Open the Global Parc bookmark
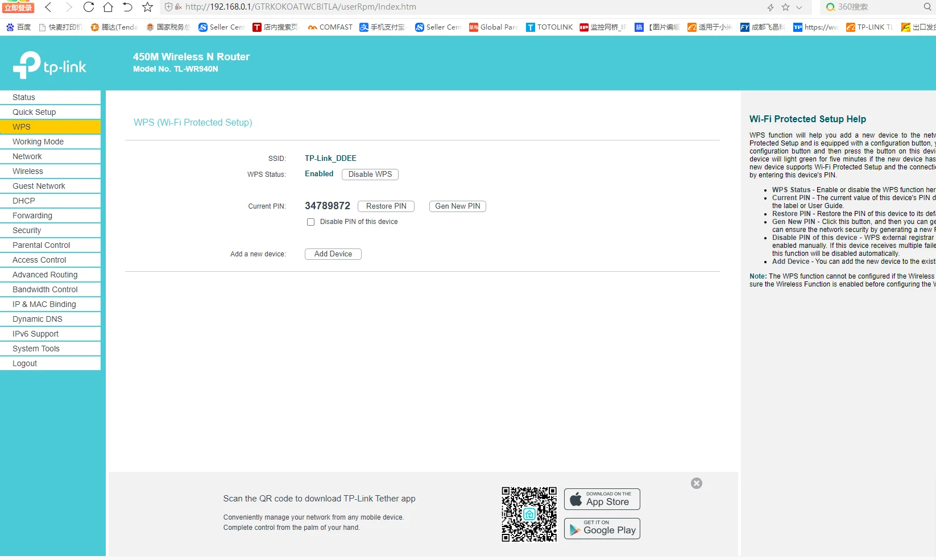Viewport: 936px width, 560px height. point(493,27)
